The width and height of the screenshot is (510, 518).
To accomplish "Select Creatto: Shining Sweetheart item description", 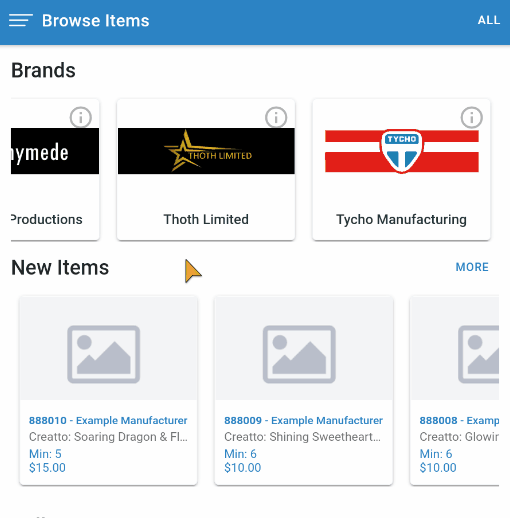I will [302, 437].
